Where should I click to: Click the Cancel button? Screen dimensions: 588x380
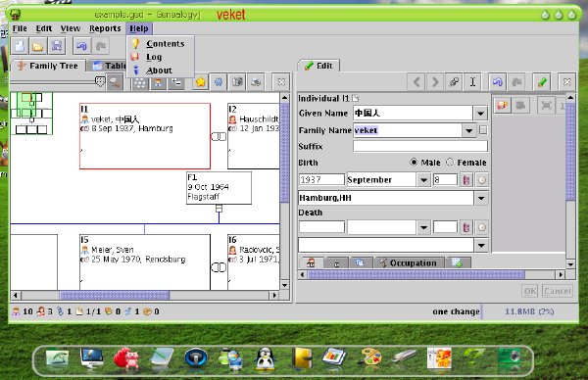(x=558, y=291)
